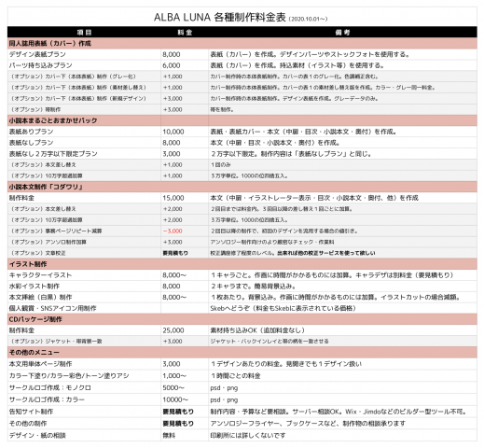
Task: Select '個人観賞・SNSアイコン用制作' label
Action: pos(52,308)
